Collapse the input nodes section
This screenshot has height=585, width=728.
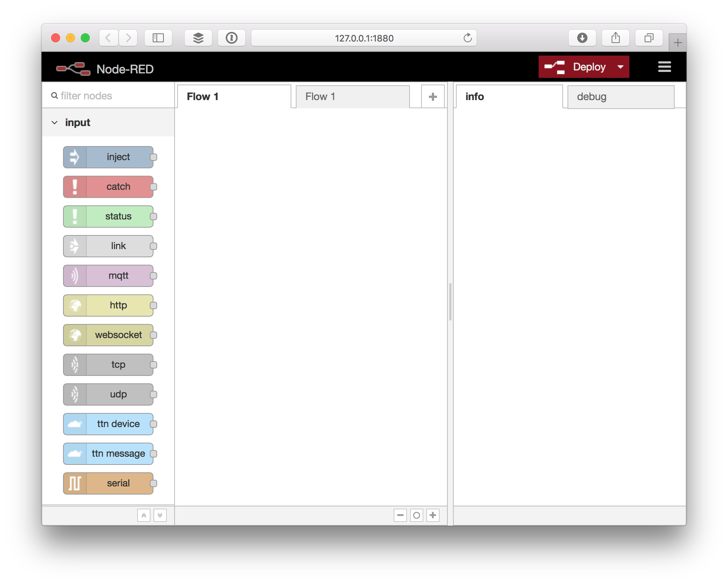(54, 123)
